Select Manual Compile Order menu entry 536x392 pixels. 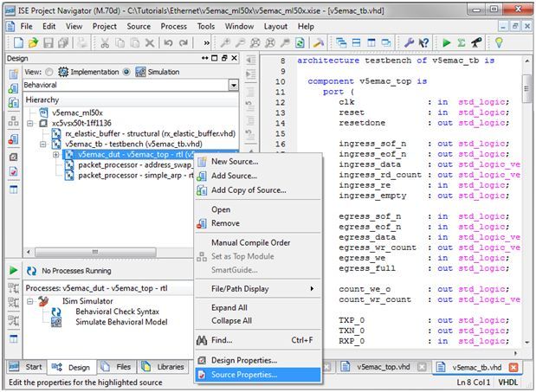(258, 242)
